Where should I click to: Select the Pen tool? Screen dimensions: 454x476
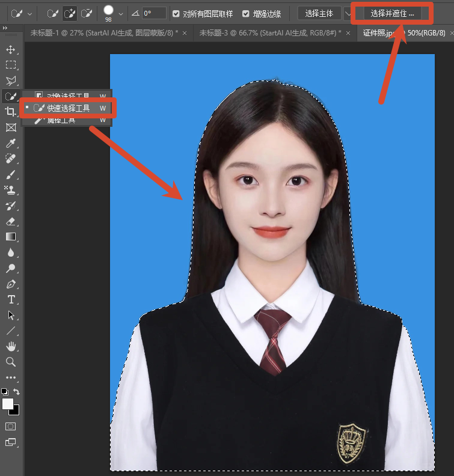(x=11, y=284)
